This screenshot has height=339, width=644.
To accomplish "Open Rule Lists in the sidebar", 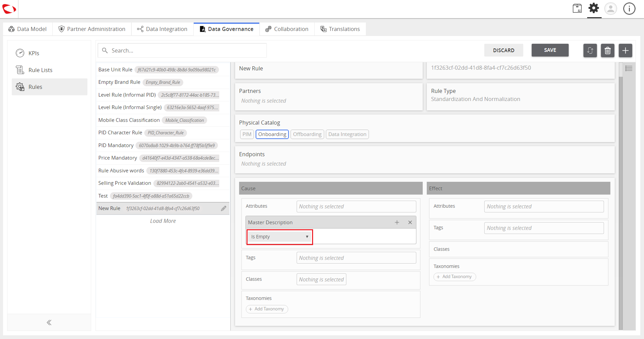I will 49,70.
